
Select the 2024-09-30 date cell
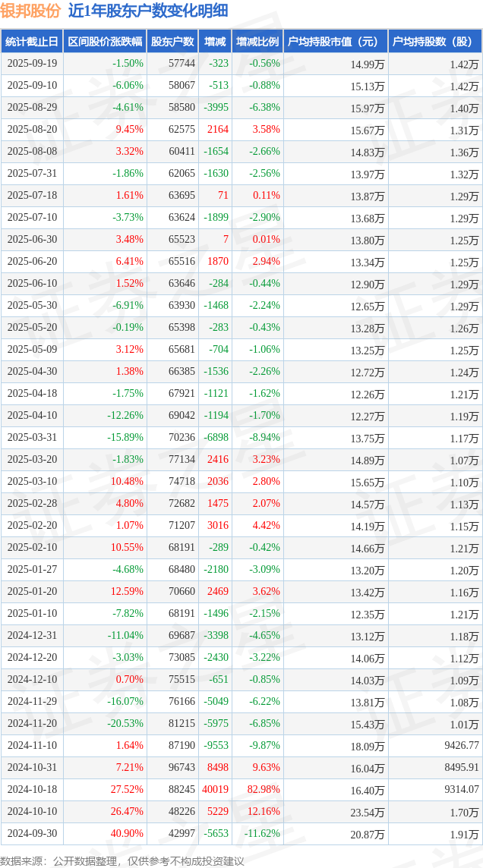click(x=32, y=833)
